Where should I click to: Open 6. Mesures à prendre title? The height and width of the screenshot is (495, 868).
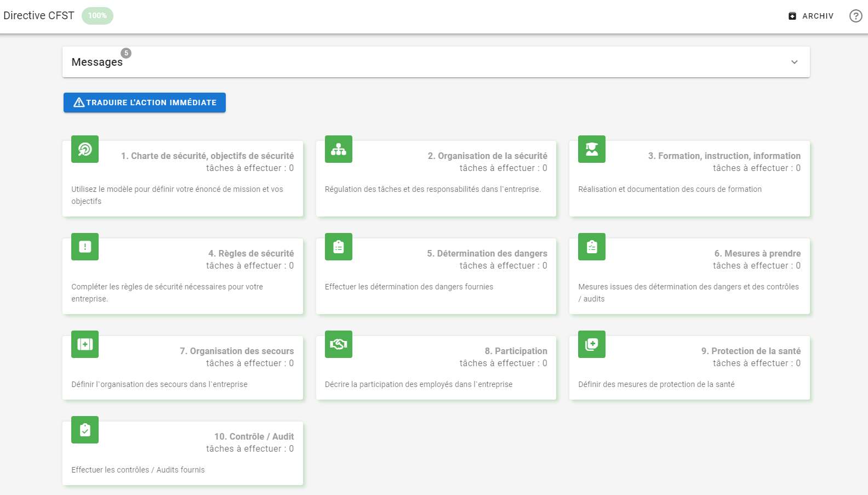757,253
